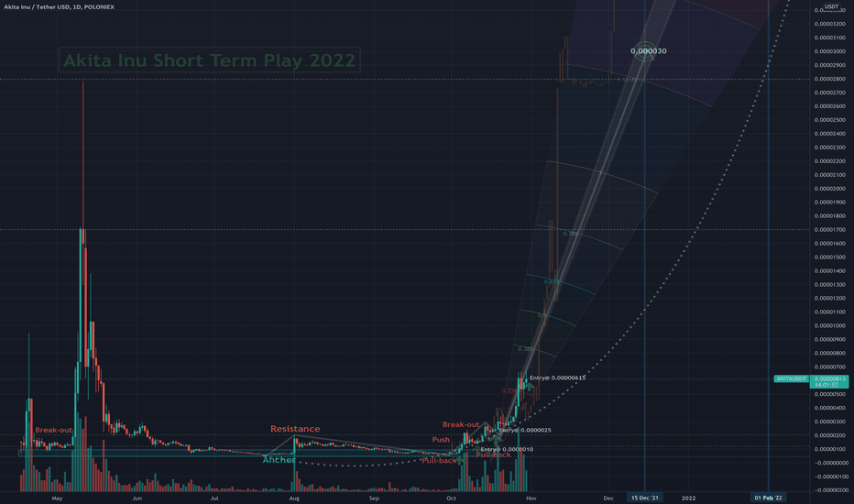Select the 'Entry@ 0.0000025' annotation

click(x=525, y=430)
